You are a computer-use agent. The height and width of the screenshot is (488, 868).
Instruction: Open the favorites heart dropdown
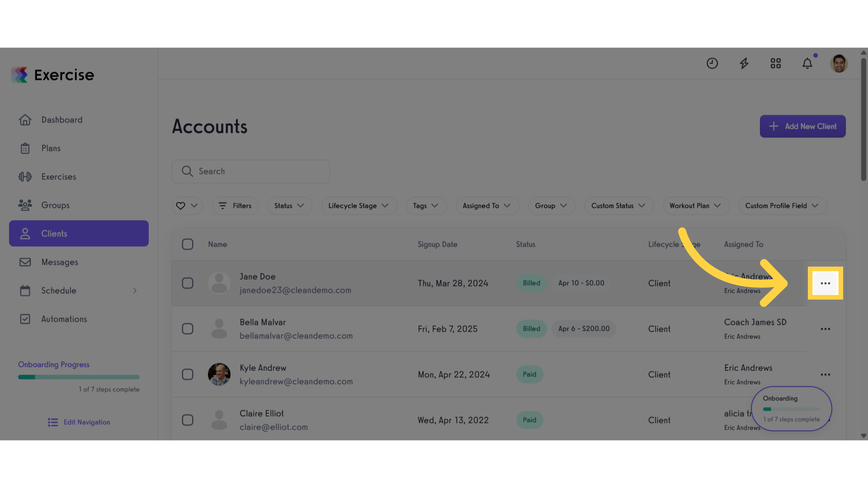[x=187, y=206]
